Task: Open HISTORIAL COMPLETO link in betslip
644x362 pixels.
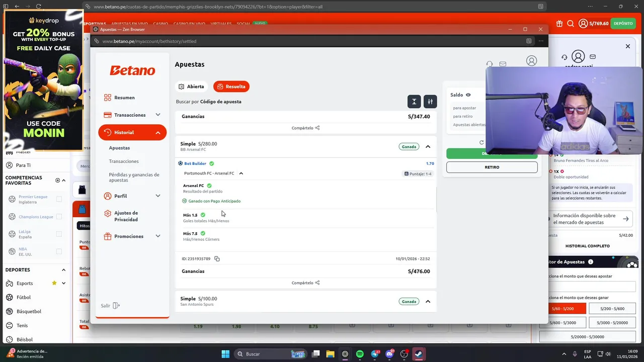Action: pos(587,246)
